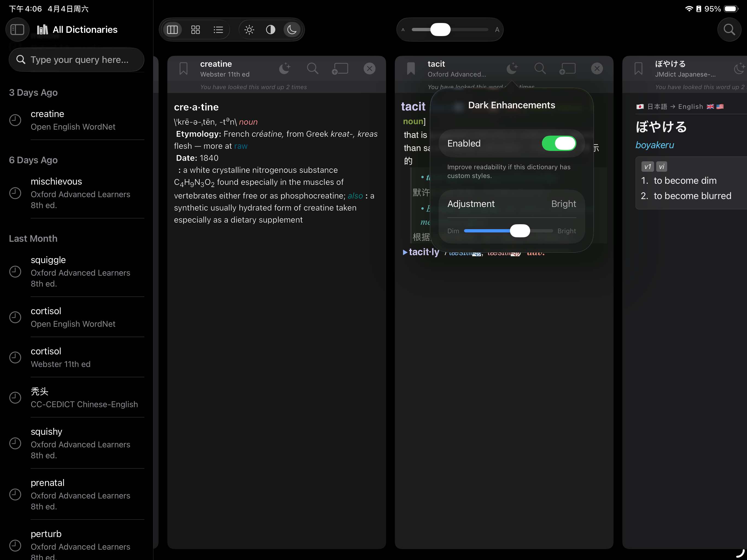Toggle the sidebar visibility button

(17, 30)
